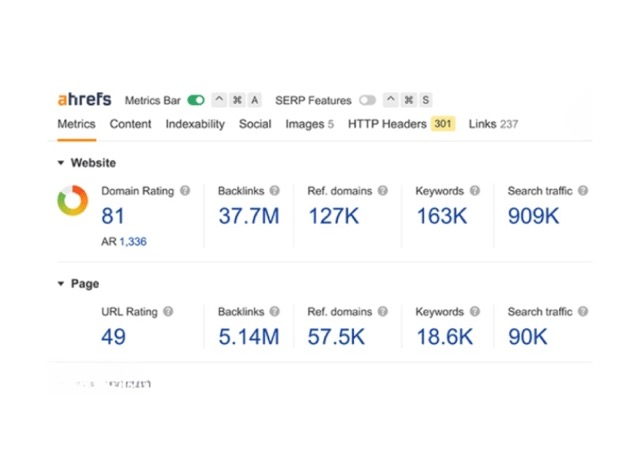Click help icon beside Website Backlinks
The height and width of the screenshot is (474, 640).
pyautogui.click(x=275, y=191)
